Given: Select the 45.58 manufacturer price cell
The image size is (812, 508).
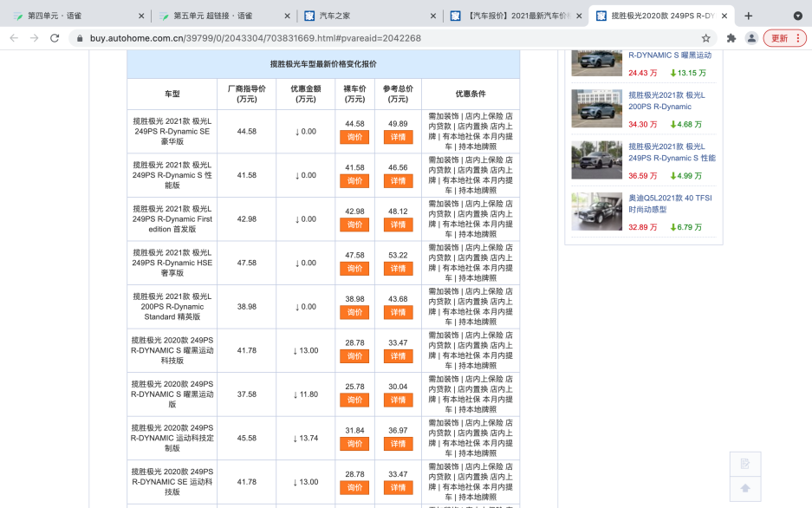Looking at the screenshot, I should (x=246, y=438).
